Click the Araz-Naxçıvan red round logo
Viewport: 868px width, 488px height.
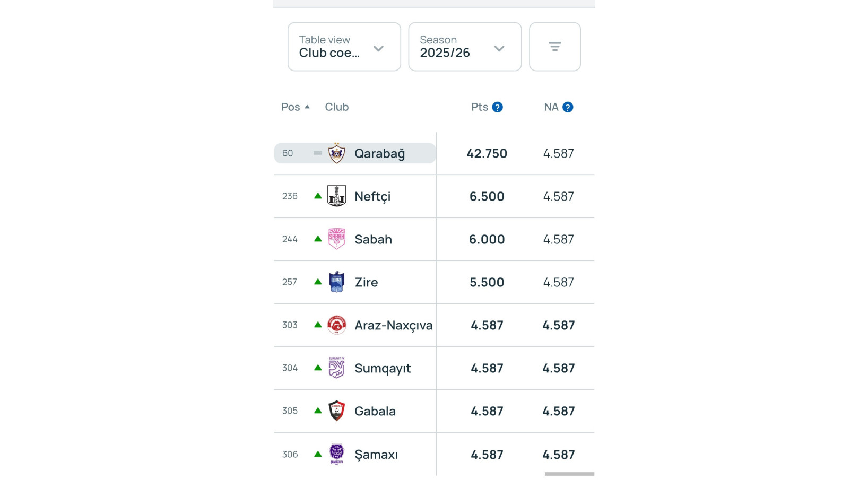(336, 325)
